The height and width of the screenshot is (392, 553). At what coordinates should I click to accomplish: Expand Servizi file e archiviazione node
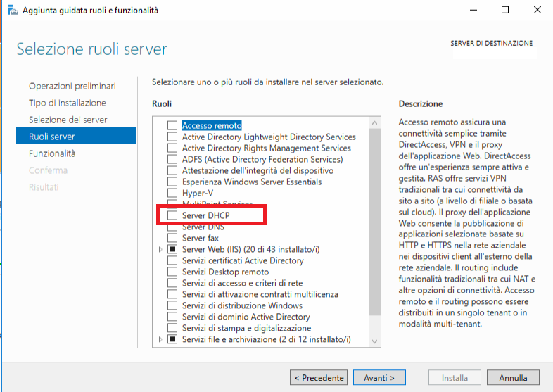pyautogui.click(x=161, y=339)
